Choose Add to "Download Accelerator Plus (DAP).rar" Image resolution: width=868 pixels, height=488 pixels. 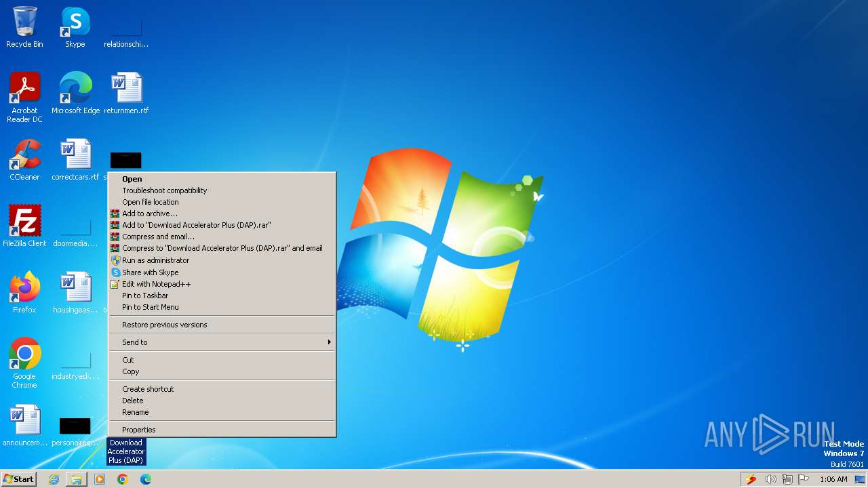coord(222,225)
